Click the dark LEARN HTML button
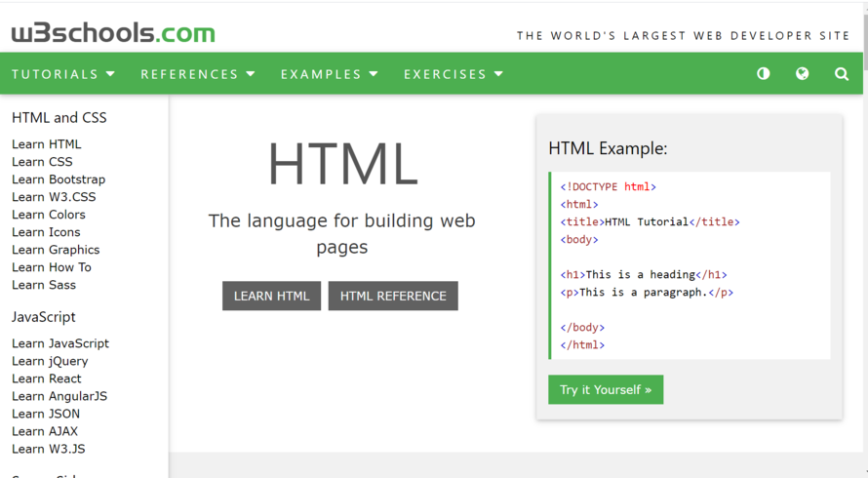 pos(272,296)
